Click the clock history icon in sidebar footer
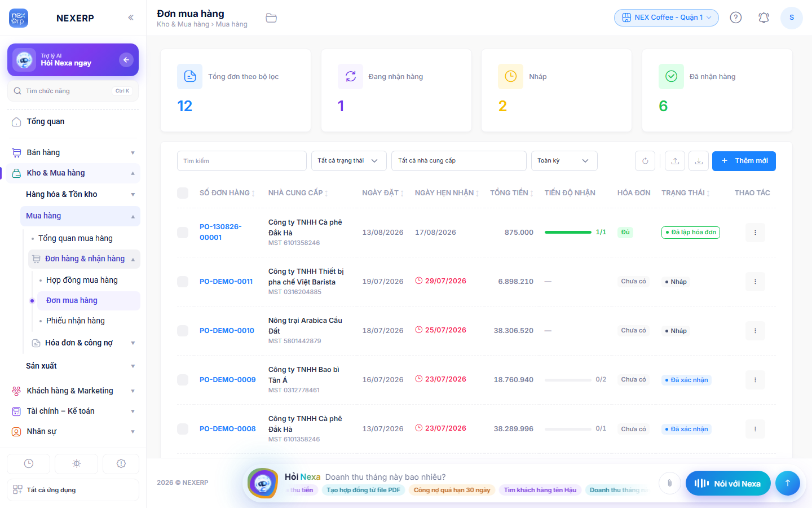Screen dimensions: 812x508 point(29,463)
